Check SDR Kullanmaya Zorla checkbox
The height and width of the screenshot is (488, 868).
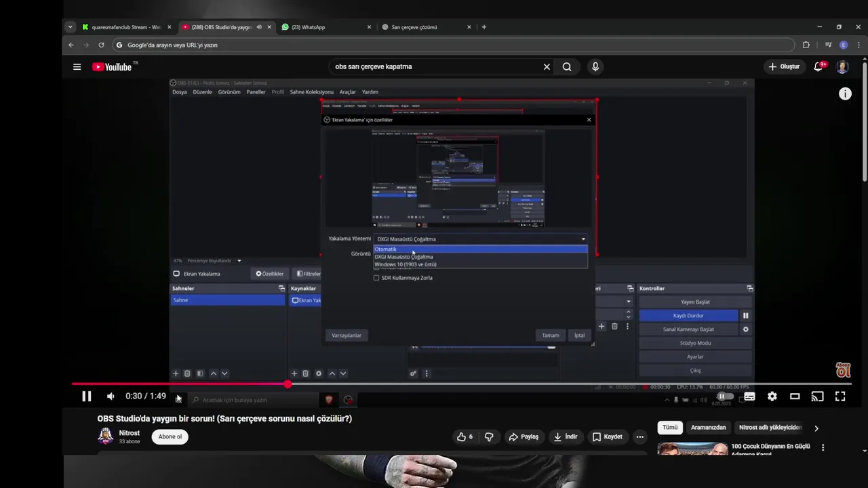(x=376, y=278)
